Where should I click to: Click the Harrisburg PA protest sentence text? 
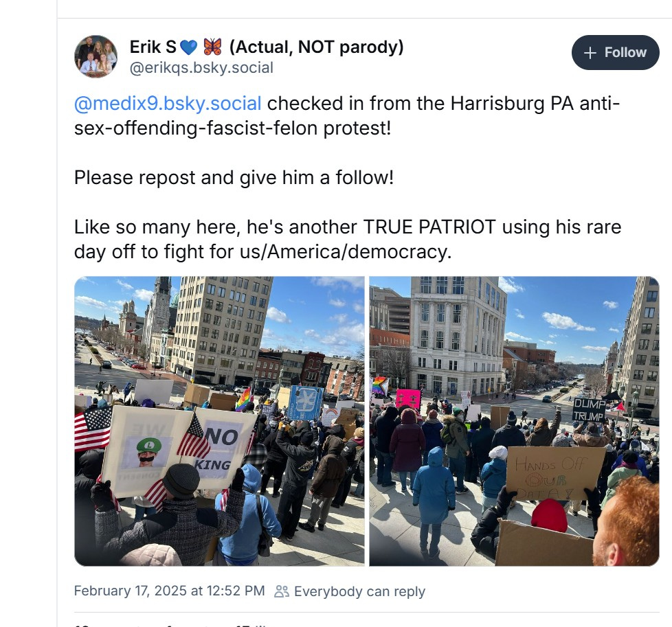pyautogui.click(x=347, y=115)
